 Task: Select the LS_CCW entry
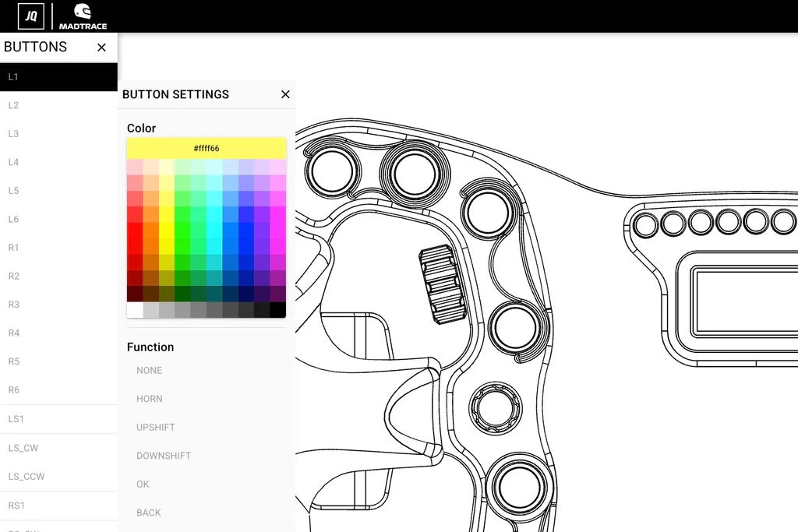25,476
